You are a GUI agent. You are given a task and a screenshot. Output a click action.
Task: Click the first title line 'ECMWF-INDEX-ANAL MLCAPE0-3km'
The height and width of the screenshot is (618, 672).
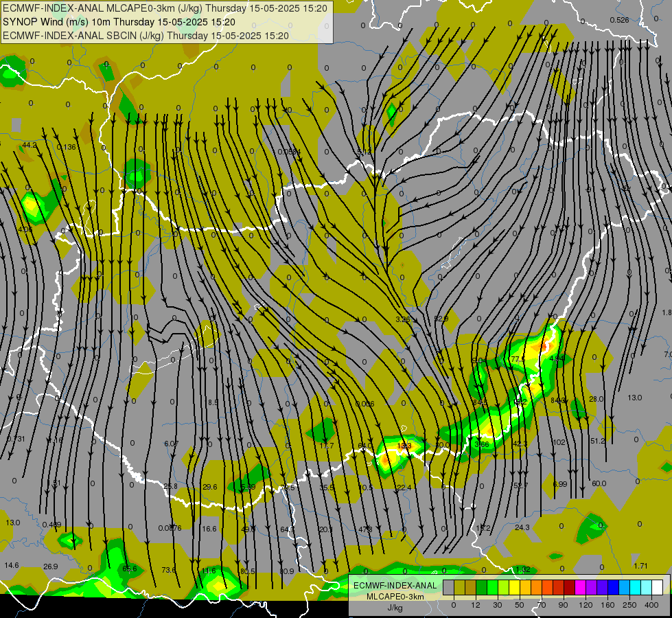(165, 8)
